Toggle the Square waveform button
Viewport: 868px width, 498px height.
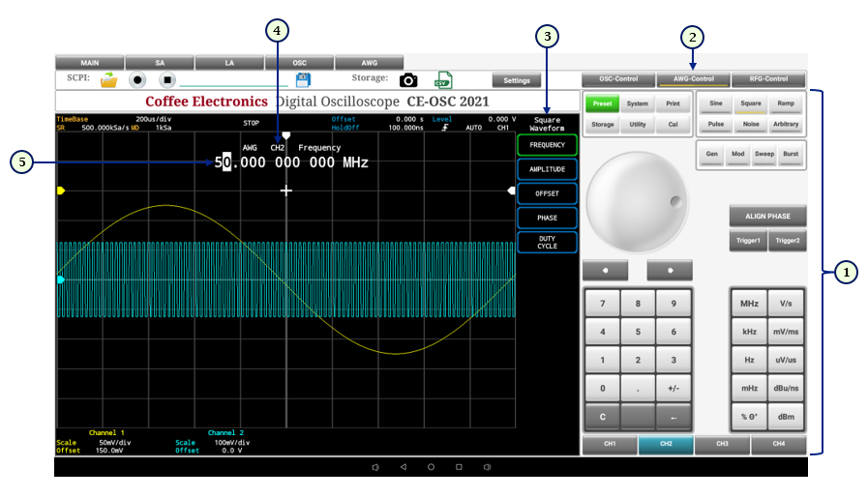750,103
